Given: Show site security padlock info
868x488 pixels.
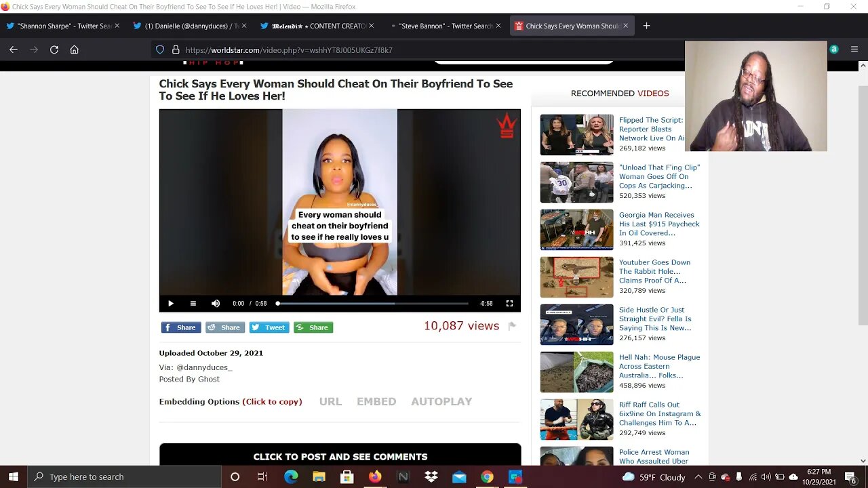Looking at the screenshot, I should 176,49.
